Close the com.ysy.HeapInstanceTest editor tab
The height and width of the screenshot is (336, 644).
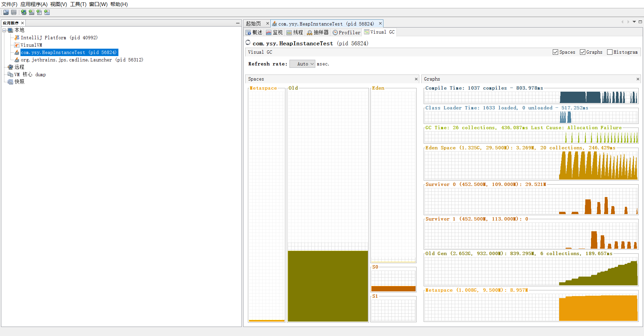tap(380, 23)
